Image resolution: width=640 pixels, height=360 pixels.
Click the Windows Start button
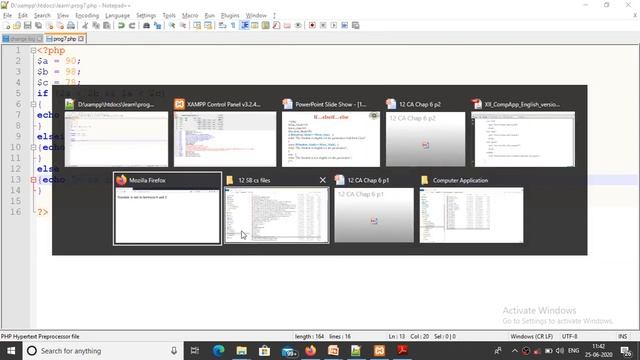pyautogui.click(x=11, y=351)
